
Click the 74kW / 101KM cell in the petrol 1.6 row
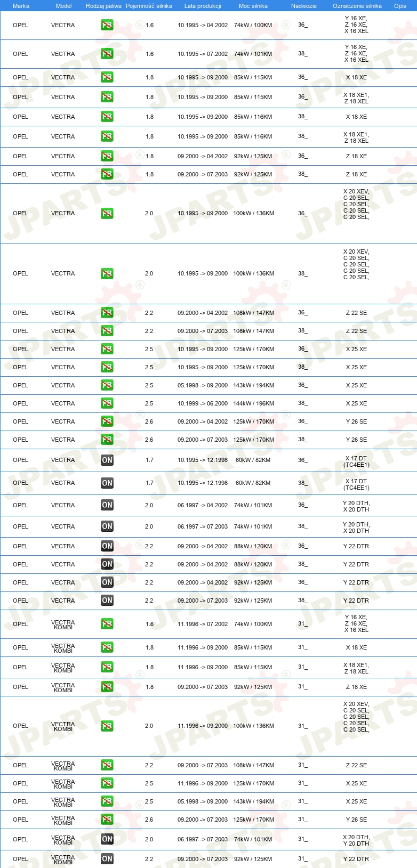253,54
